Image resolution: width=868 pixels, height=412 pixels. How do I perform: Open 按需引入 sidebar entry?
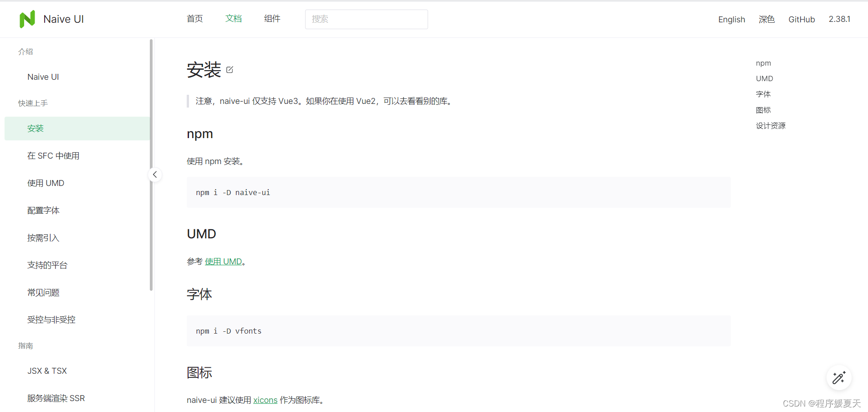(43, 238)
